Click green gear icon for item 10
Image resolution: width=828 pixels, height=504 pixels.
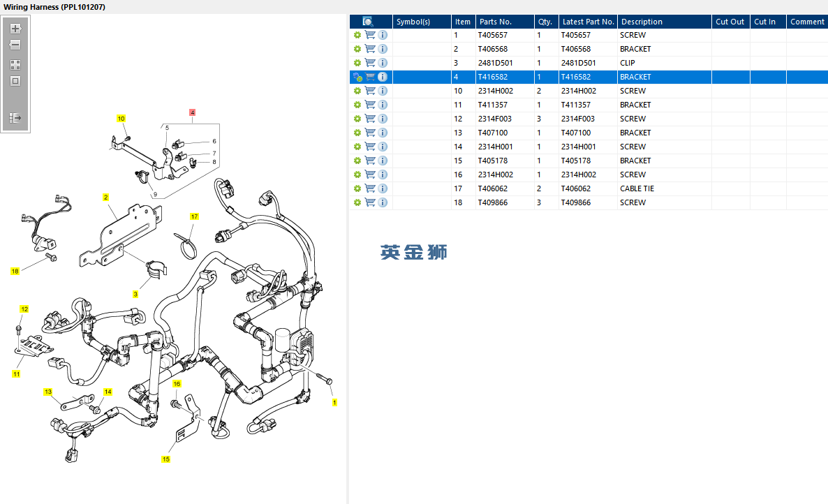pos(357,91)
